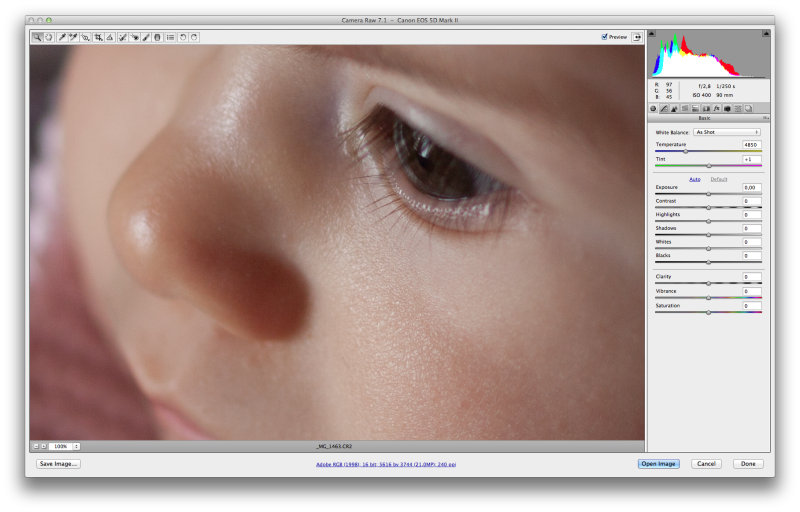Focus the Clarity value field
800x512 pixels.
(x=752, y=276)
